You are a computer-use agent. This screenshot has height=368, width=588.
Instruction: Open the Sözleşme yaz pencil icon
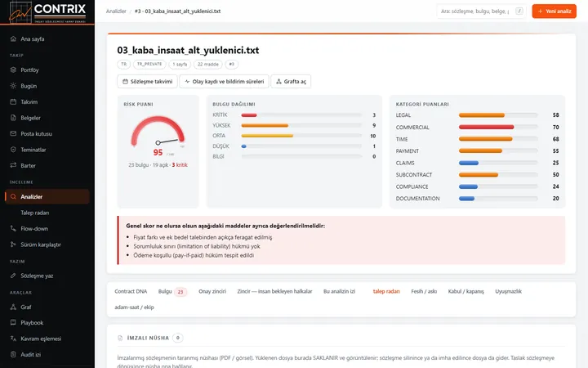tap(13, 276)
